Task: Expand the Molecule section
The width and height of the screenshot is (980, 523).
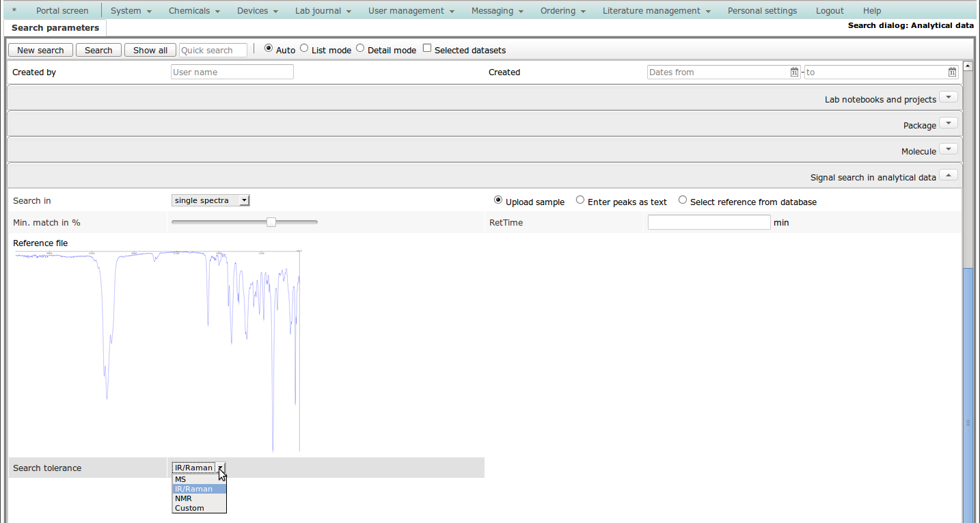Action: 948,150
